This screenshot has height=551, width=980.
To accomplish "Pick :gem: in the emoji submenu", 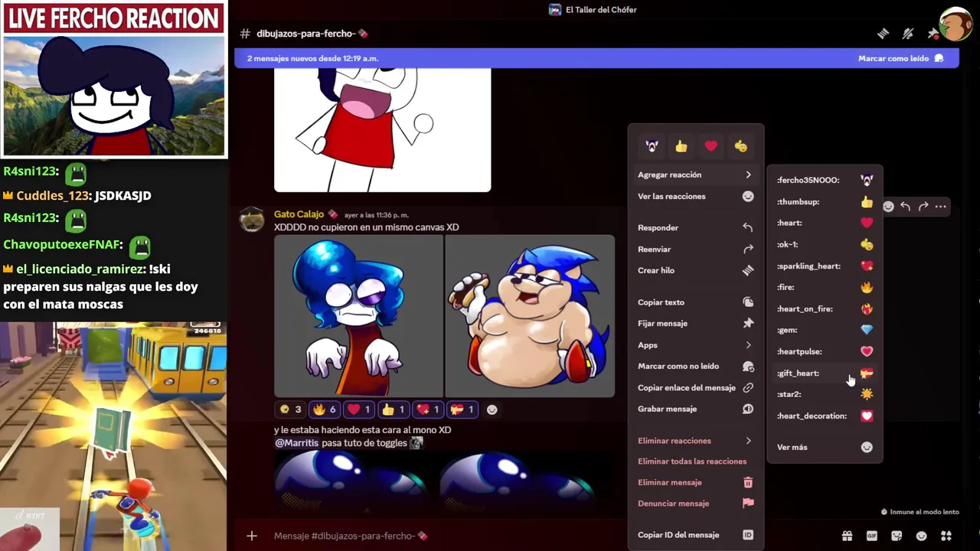I will click(825, 330).
